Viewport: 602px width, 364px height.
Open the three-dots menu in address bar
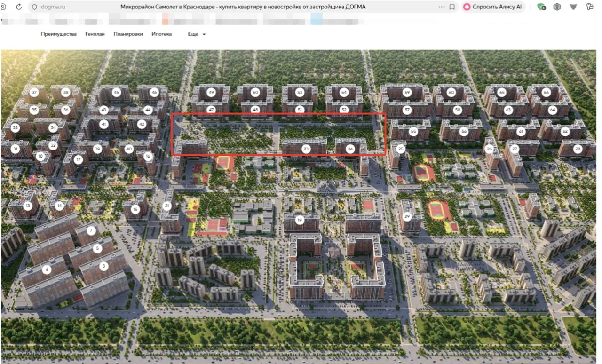click(x=441, y=7)
